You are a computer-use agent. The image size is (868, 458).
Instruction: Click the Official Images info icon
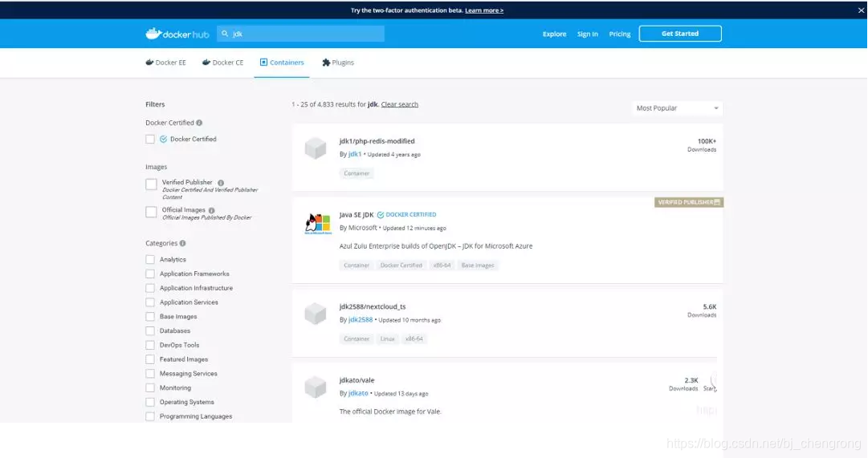tap(211, 210)
